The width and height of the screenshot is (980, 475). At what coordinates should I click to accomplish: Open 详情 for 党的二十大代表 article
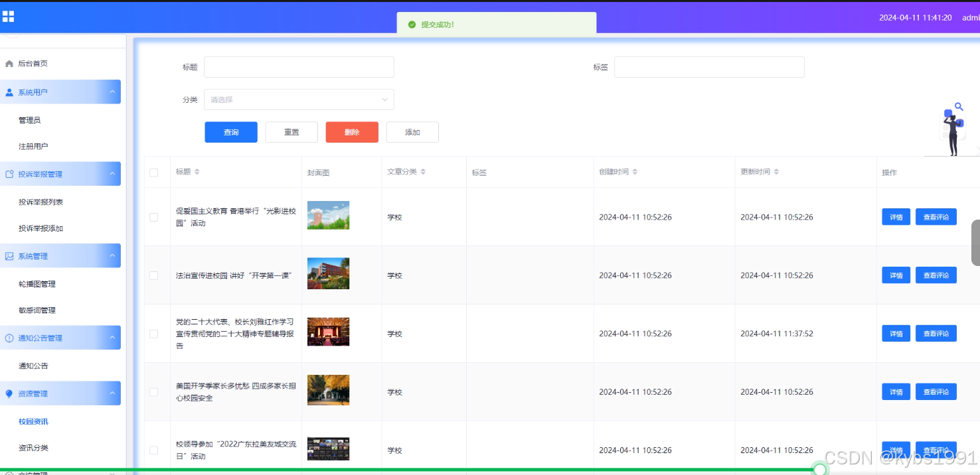[x=896, y=334]
